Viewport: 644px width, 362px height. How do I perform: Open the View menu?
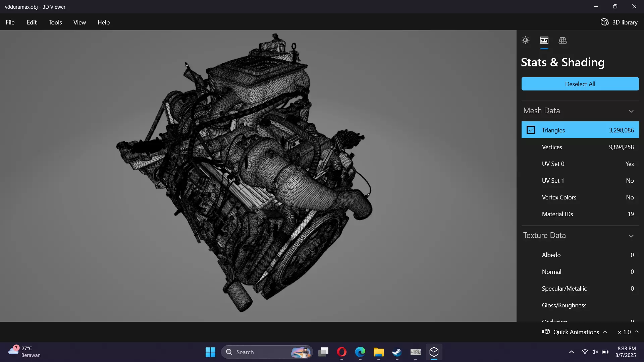click(79, 22)
